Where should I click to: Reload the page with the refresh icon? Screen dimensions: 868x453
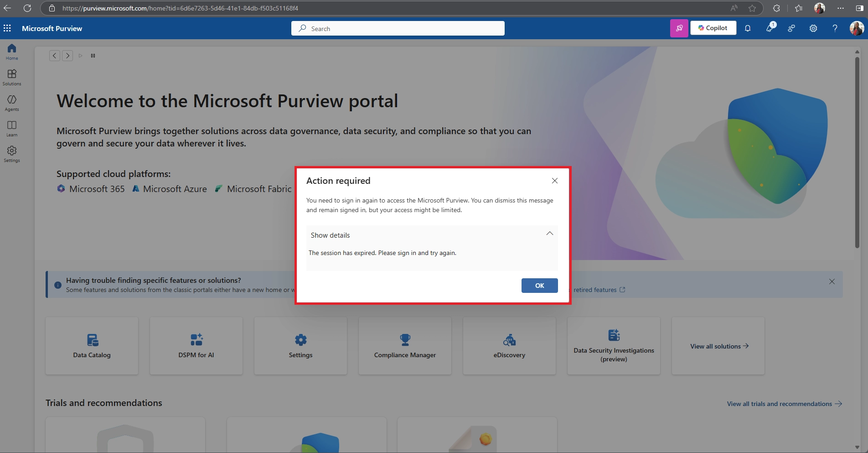click(x=27, y=8)
